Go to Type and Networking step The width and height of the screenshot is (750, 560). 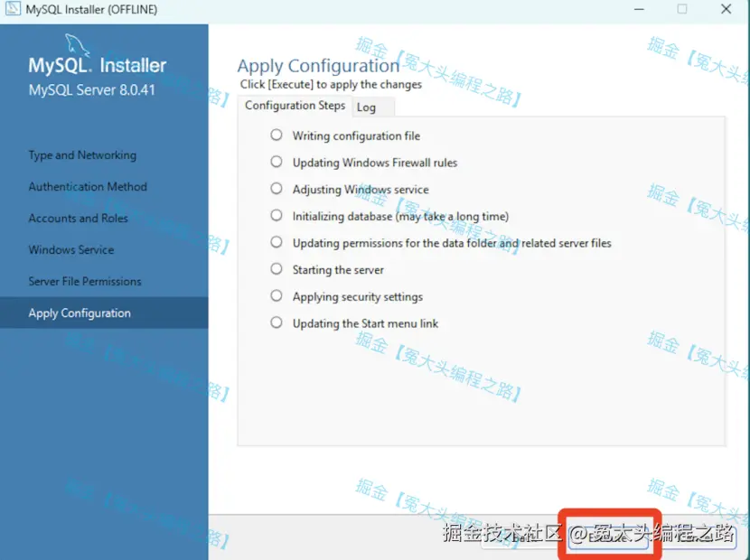pos(82,155)
